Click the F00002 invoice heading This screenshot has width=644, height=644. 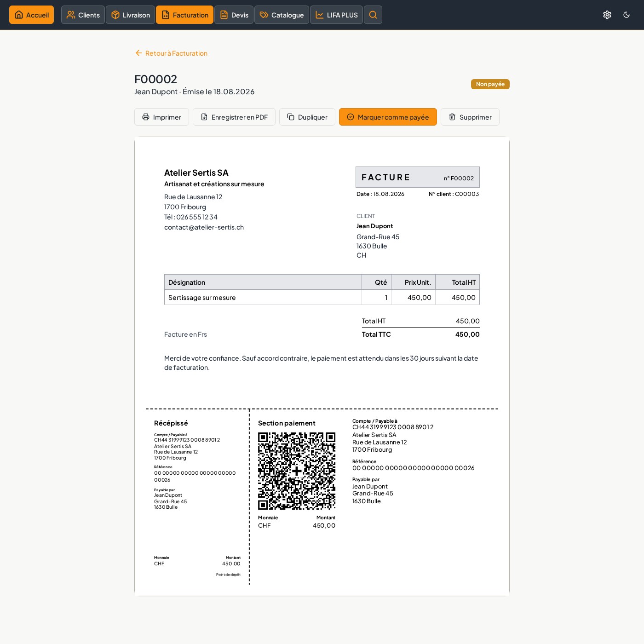pos(156,79)
